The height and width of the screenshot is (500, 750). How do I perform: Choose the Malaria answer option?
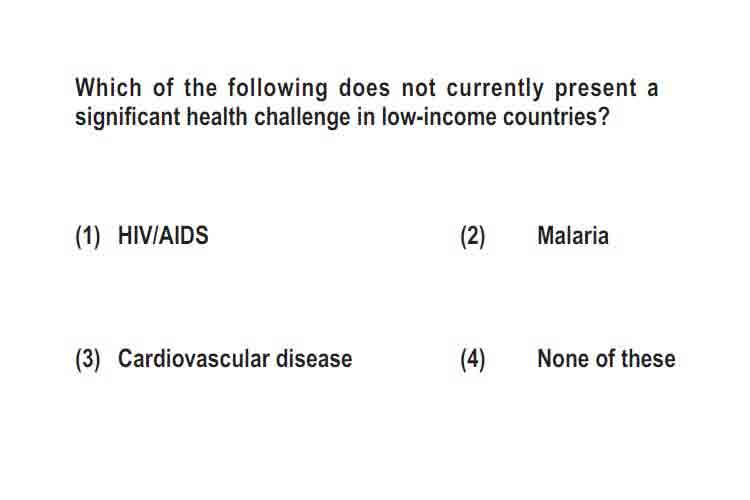573,235
